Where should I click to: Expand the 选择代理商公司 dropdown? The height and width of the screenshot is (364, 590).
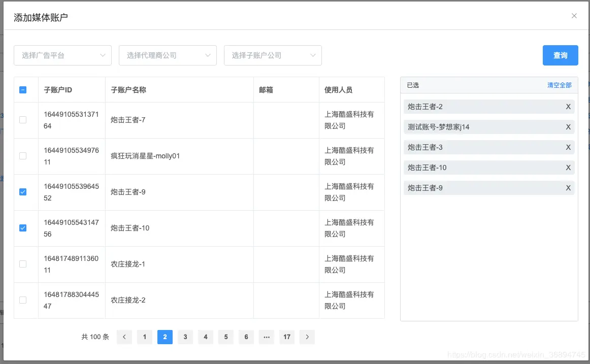(168, 55)
